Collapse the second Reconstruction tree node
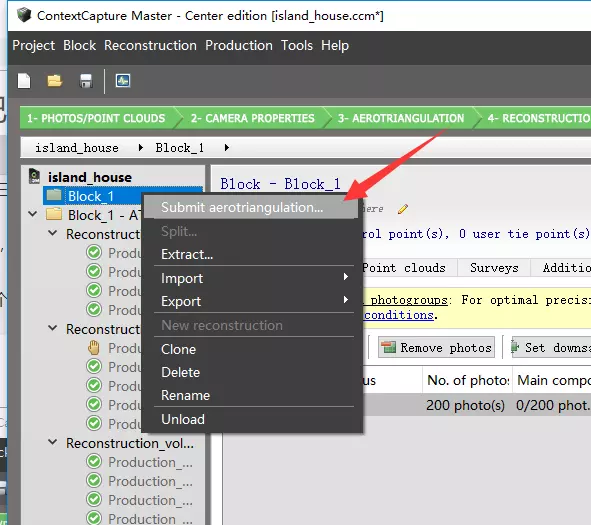The image size is (591, 525). [53, 328]
